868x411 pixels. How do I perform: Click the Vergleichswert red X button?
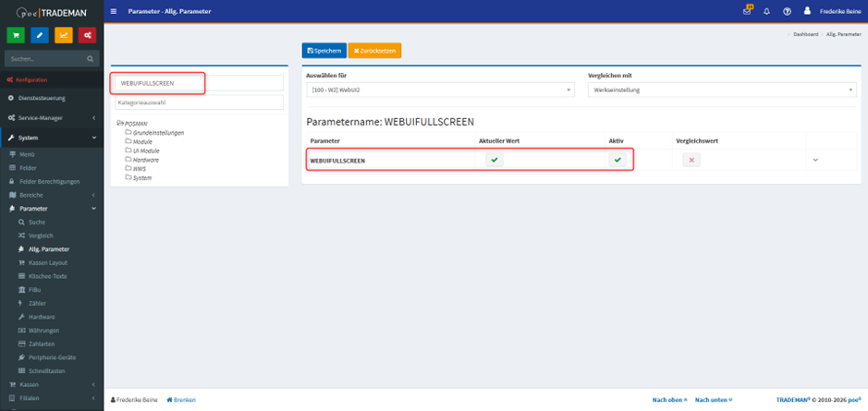point(691,160)
